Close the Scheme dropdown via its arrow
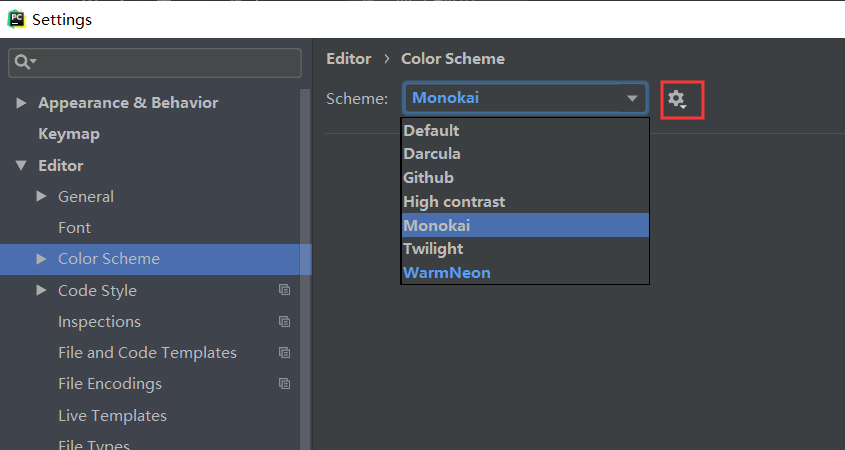845x450 pixels. (x=632, y=99)
